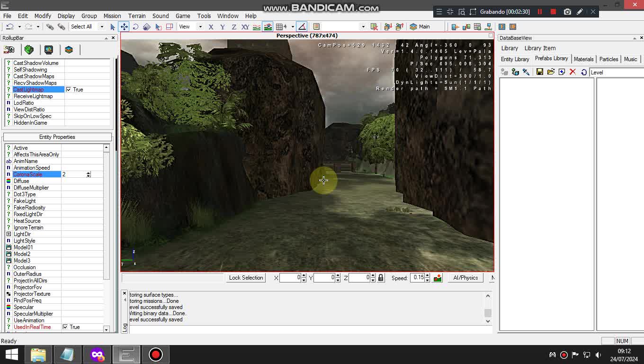This screenshot has height=364, width=644.
Task: Open the Mission menu
Action: (112, 16)
